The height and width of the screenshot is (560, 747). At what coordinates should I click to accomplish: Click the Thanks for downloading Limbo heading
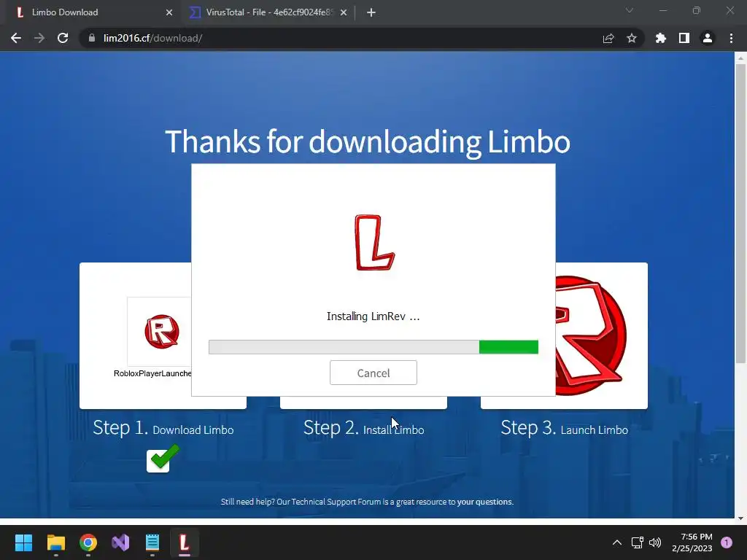368,141
